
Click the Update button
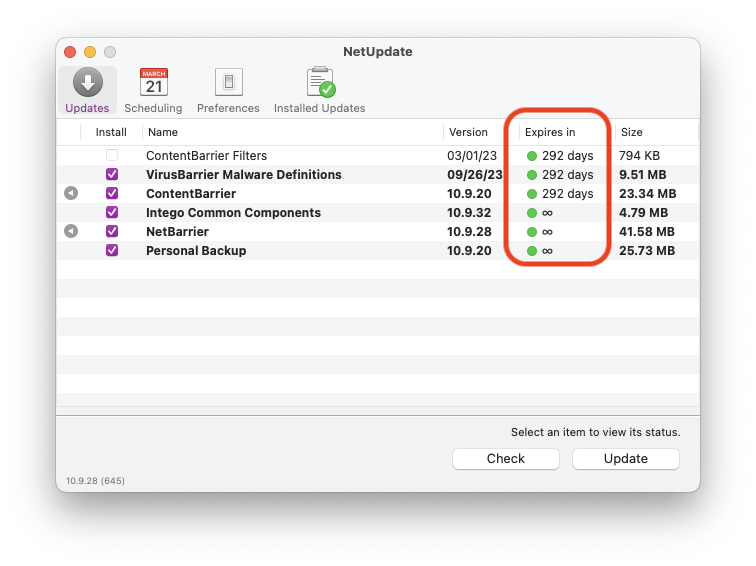[626, 458]
